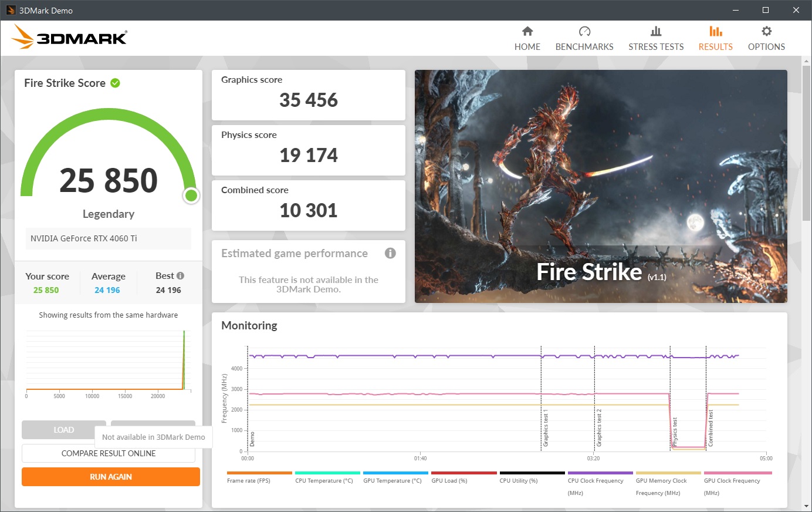
Task: Click the Estimated game performance info icon
Action: [390, 253]
